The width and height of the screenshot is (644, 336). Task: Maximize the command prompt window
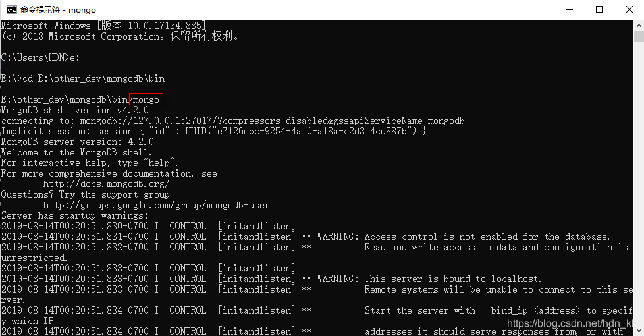(599, 9)
